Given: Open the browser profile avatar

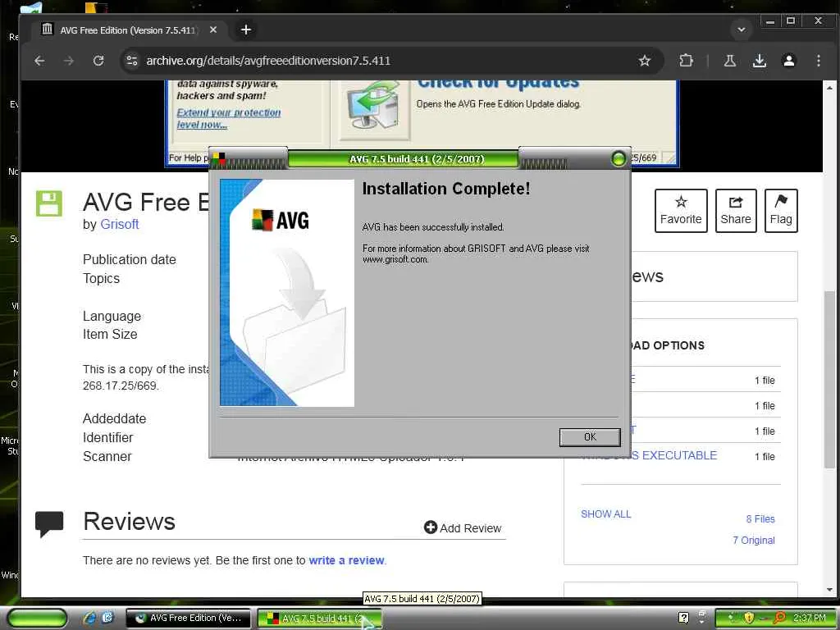Looking at the screenshot, I should (x=788, y=61).
